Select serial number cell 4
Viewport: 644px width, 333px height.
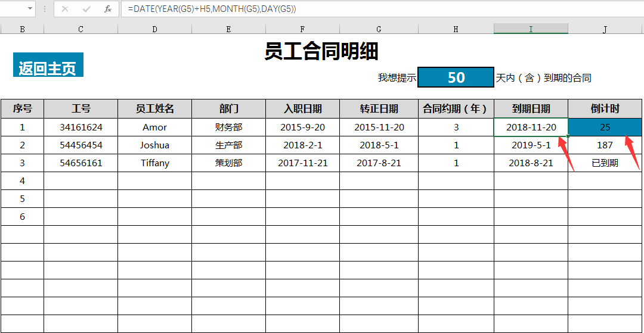(22, 181)
